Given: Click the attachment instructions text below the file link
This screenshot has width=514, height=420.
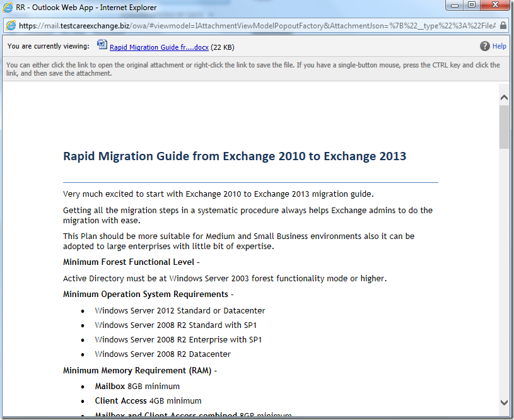Looking at the screenshot, I should coord(253,69).
